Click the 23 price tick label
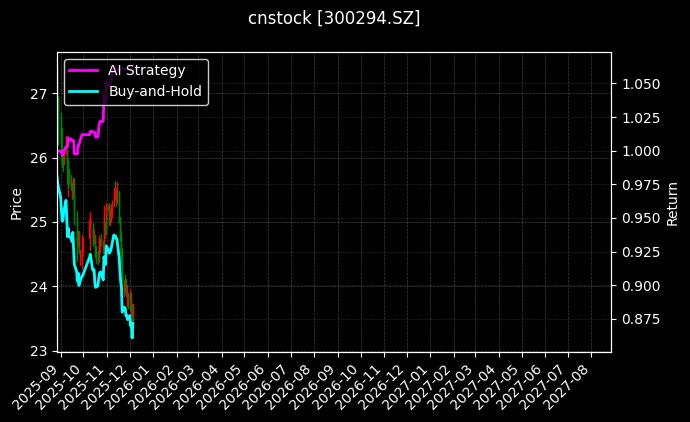The image size is (690, 422). [39, 351]
